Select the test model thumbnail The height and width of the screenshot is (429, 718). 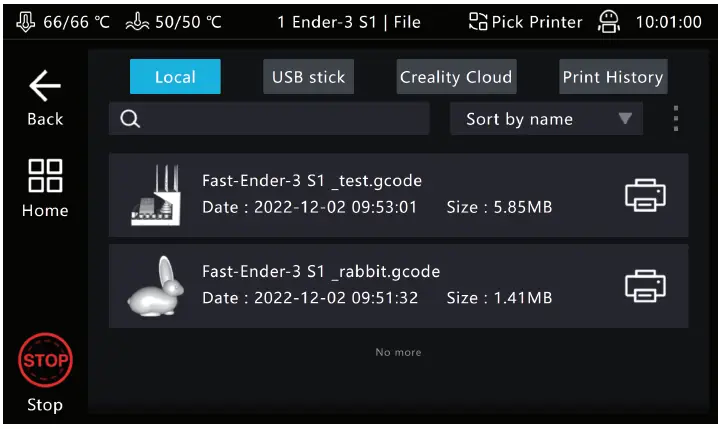(x=156, y=195)
